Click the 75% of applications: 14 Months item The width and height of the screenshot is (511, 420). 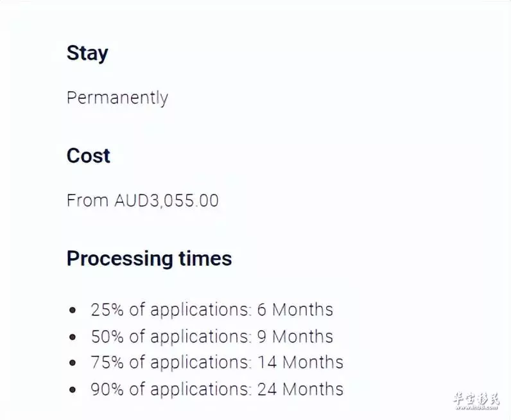pyautogui.click(x=217, y=363)
